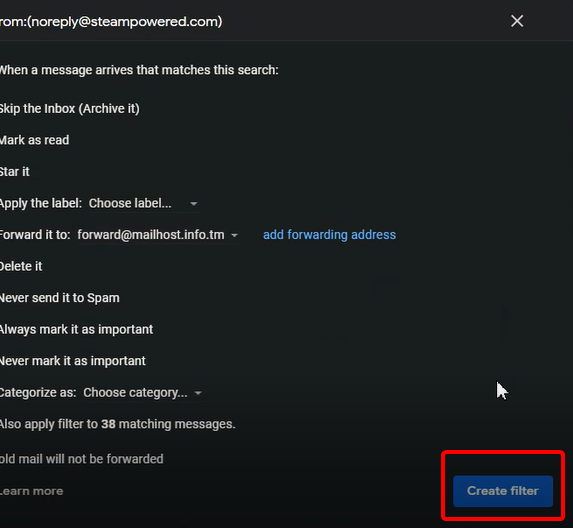Enable Never send it to Spam

pos(60,298)
